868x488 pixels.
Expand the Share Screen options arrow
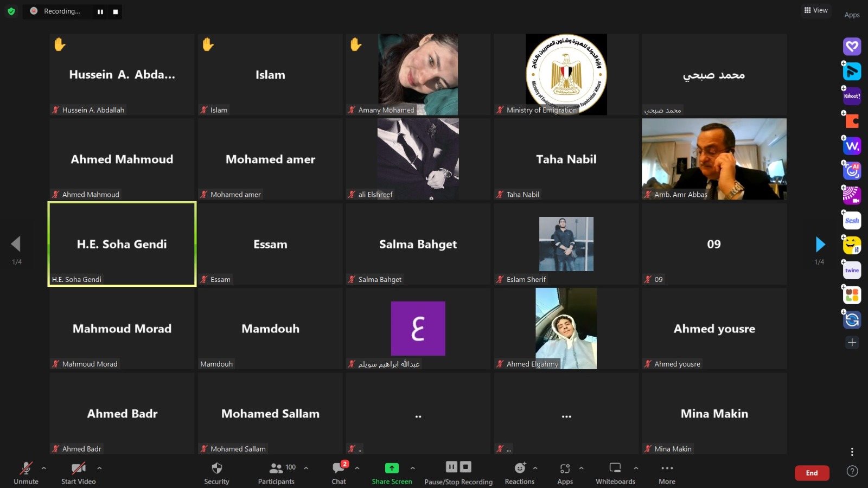tap(413, 468)
